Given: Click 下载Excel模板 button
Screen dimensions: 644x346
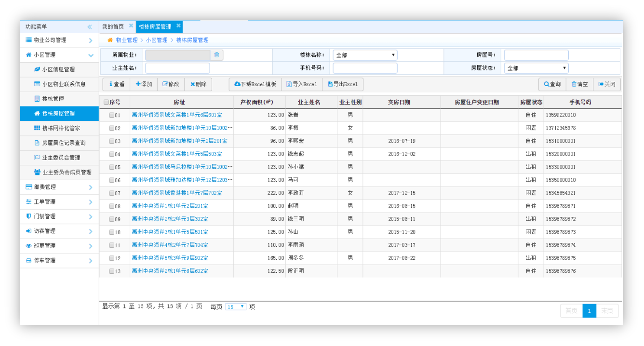Looking at the screenshot, I should (x=255, y=84).
